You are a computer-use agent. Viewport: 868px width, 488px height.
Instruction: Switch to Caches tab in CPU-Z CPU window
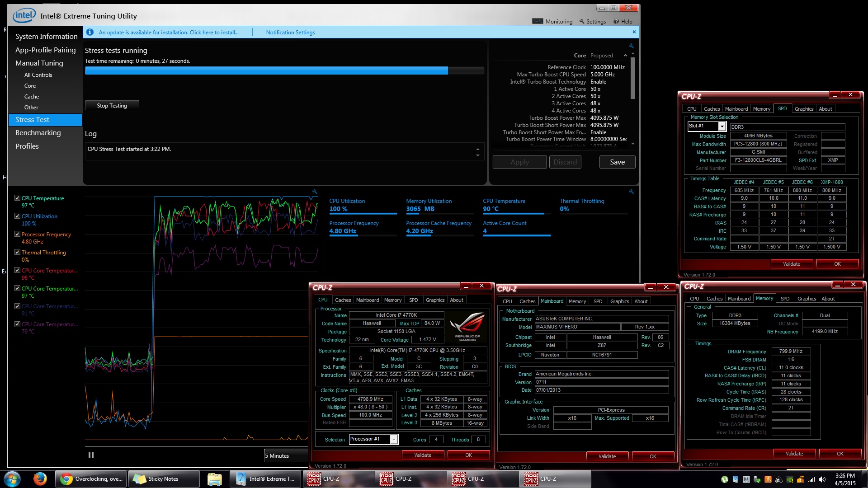click(x=343, y=300)
